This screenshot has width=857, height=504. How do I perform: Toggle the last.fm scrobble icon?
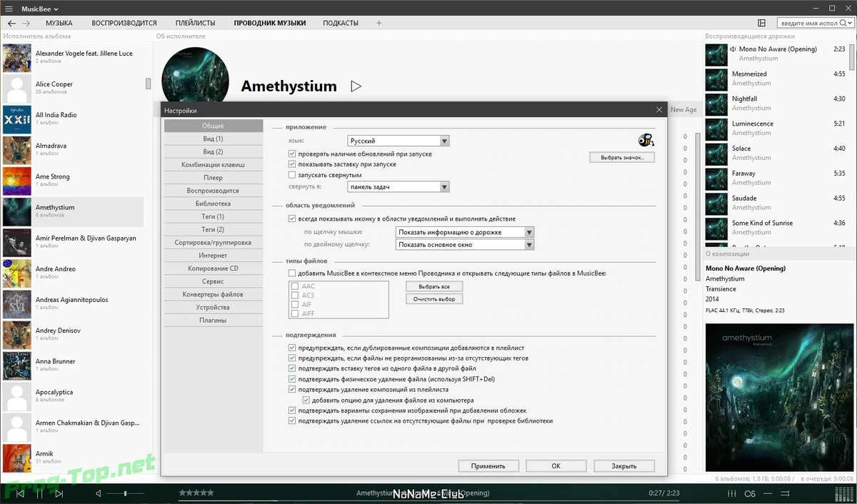point(750,493)
